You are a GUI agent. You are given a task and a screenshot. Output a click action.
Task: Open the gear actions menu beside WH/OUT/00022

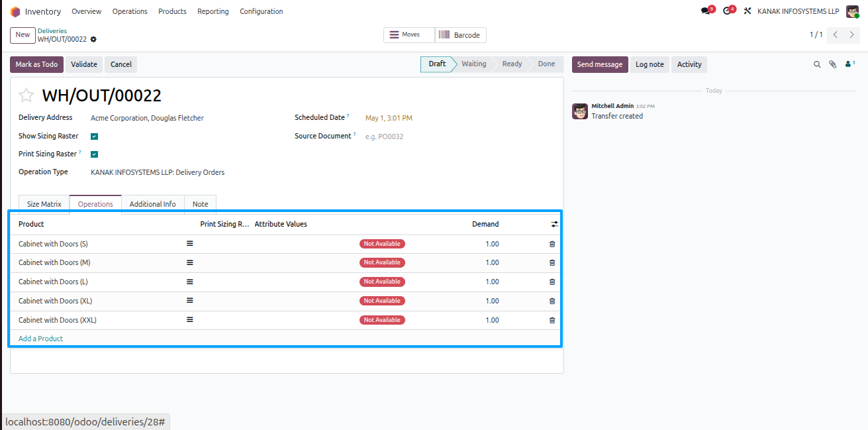click(x=93, y=40)
